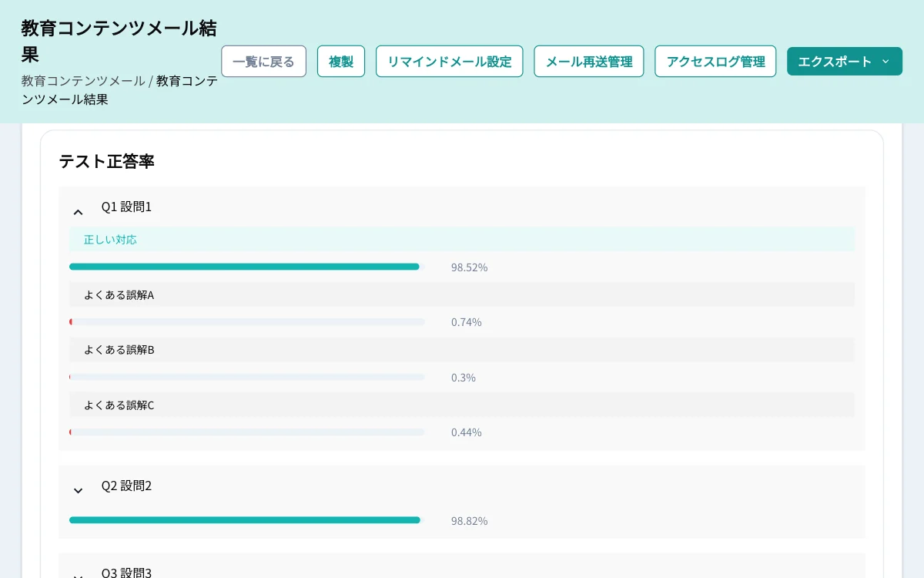Click the 複製 button

[341, 62]
